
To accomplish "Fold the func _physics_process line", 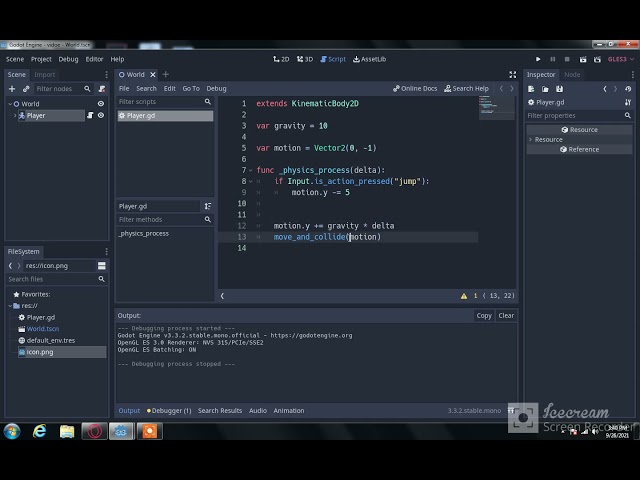I will pos(251,170).
